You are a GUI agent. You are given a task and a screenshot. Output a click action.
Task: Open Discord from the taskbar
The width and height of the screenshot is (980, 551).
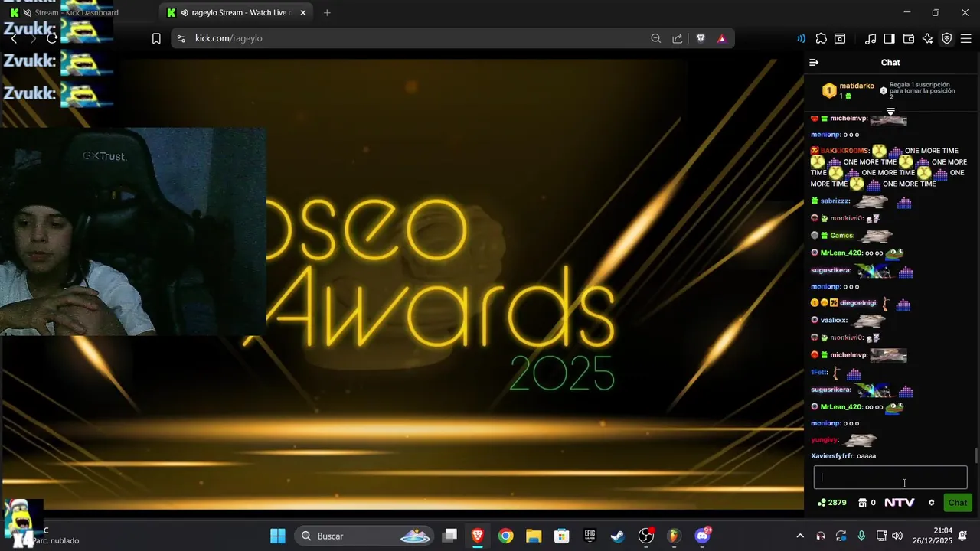click(703, 536)
